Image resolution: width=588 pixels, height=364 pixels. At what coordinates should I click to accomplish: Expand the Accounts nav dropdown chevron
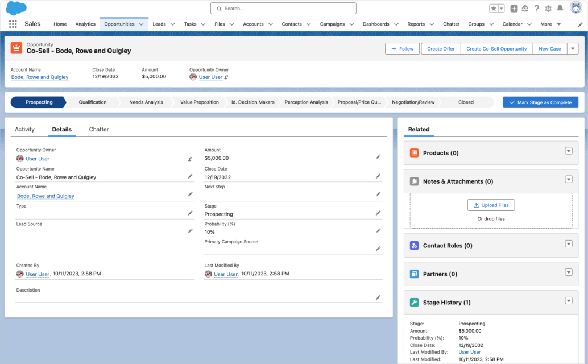[x=270, y=24]
